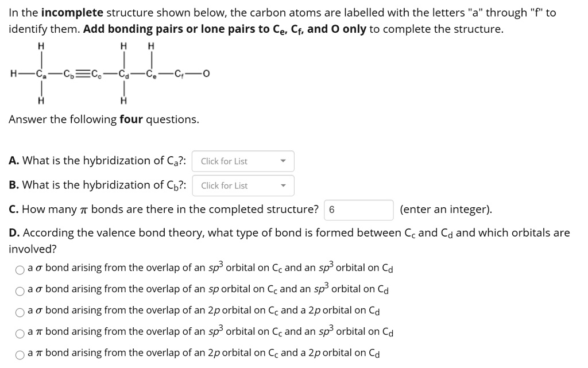Click the last radio circle under question D
The width and height of the screenshot is (588, 368).
tap(19, 353)
